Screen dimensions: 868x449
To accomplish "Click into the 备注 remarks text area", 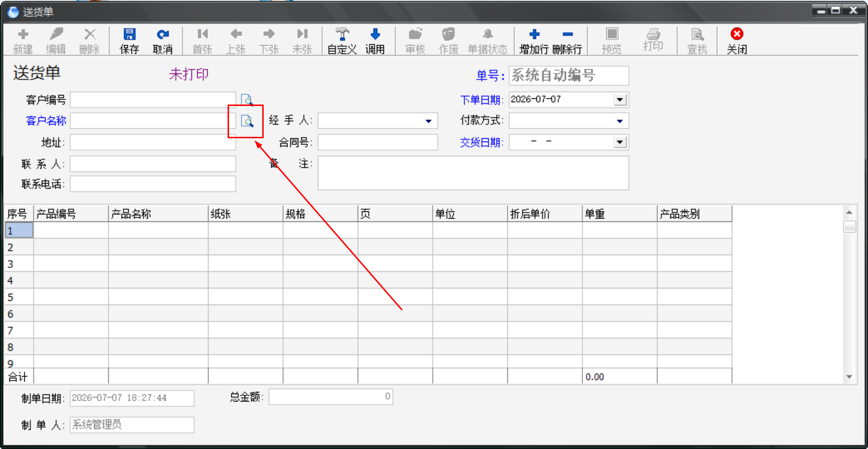I will coord(473,173).
